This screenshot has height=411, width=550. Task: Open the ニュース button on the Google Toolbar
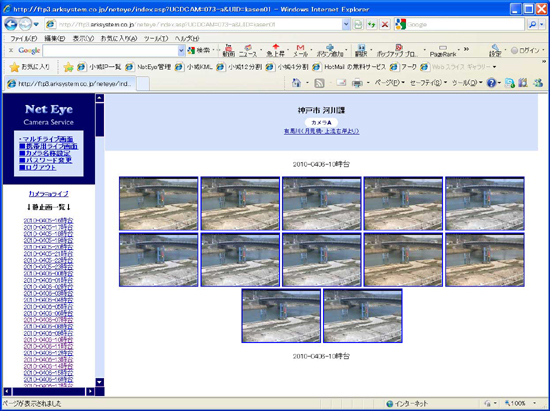coord(248,51)
